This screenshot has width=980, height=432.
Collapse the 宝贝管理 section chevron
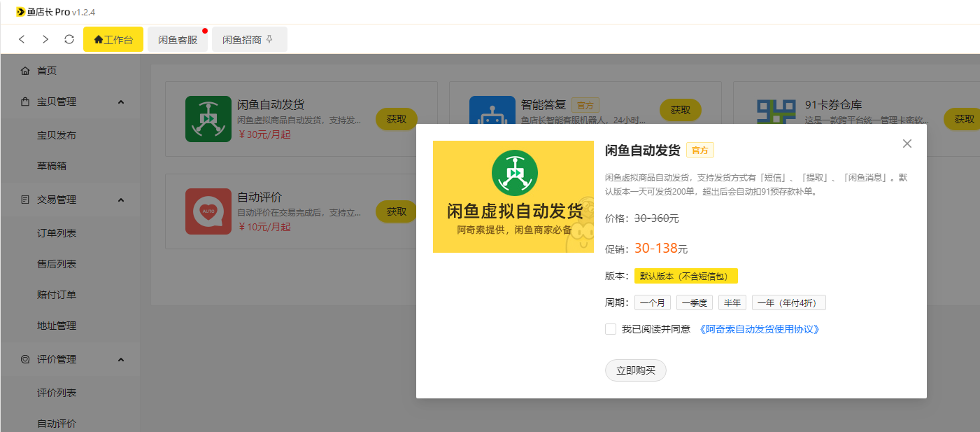click(x=120, y=102)
